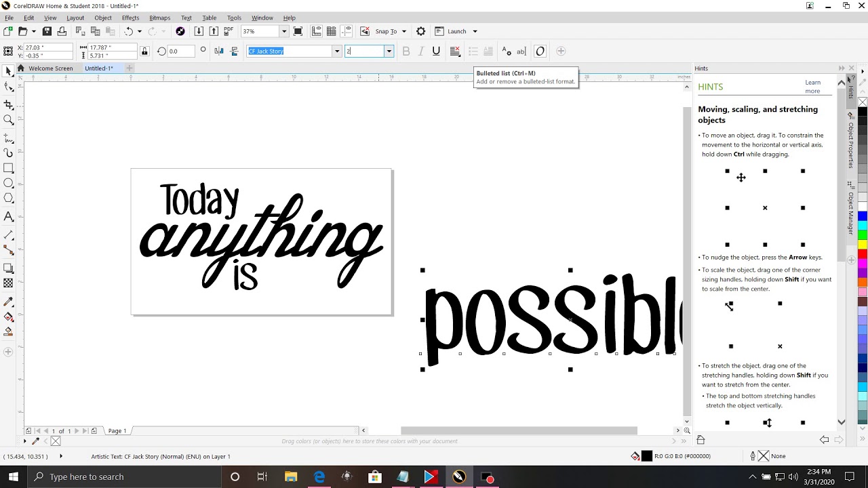868x488 pixels.
Task: Click the Export icon
Action: pos(214,31)
